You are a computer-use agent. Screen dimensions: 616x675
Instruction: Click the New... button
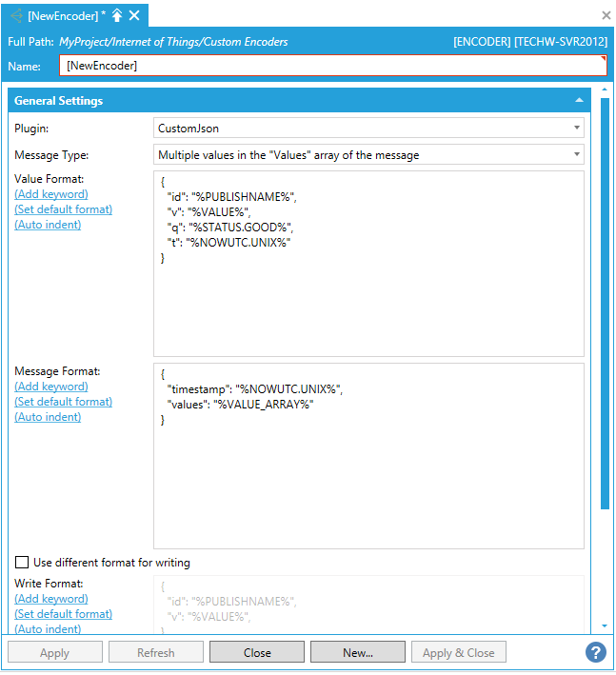click(x=358, y=653)
